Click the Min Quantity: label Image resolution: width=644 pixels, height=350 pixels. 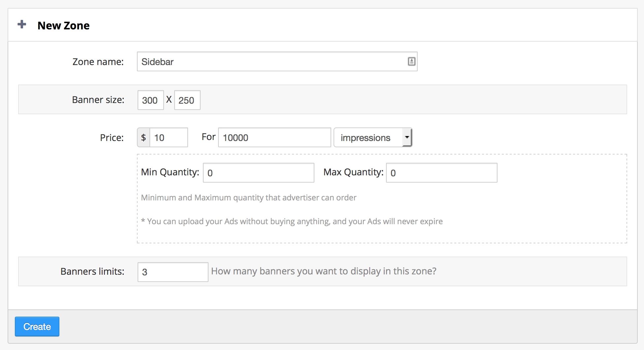click(x=170, y=172)
